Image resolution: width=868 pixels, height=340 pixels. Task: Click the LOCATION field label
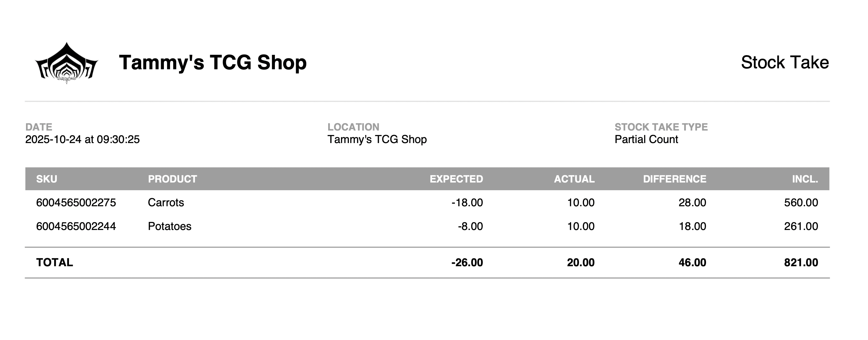click(353, 127)
